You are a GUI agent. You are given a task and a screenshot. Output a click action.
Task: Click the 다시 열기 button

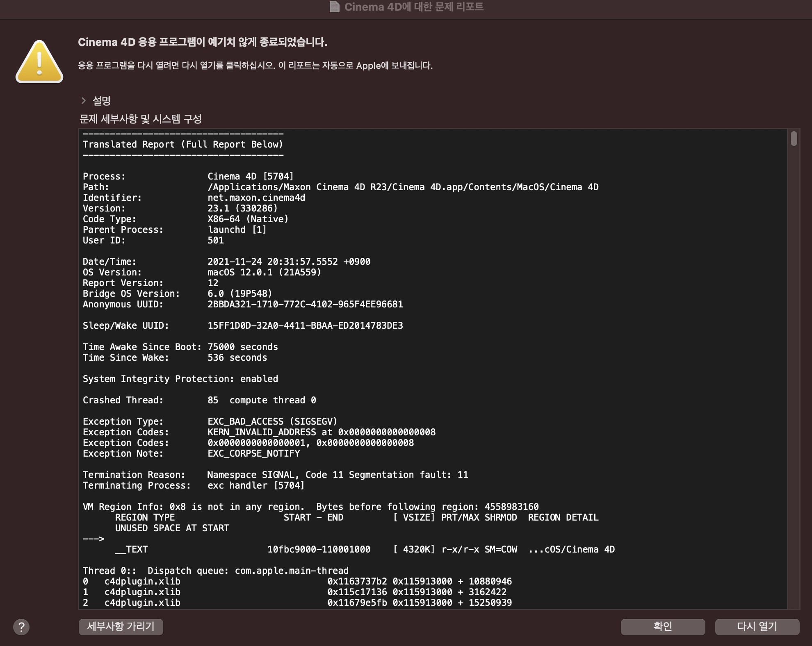(x=757, y=626)
